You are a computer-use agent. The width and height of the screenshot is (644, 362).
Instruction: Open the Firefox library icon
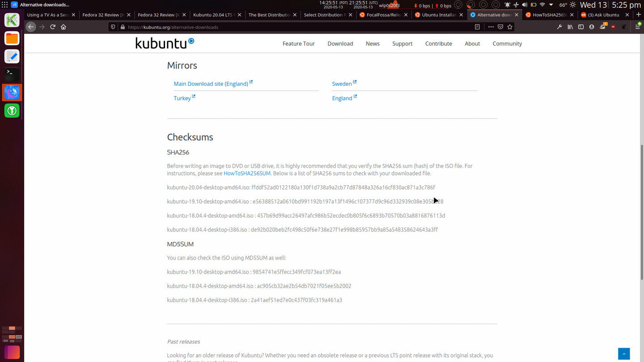coord(570,27)
